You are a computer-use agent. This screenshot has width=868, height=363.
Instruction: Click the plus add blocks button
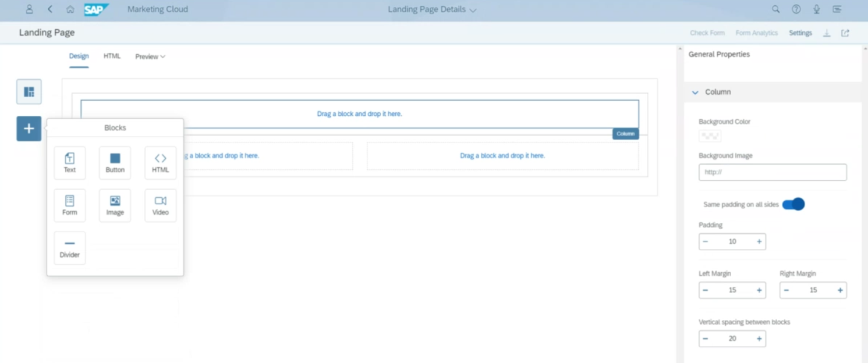tap(29, 129)
